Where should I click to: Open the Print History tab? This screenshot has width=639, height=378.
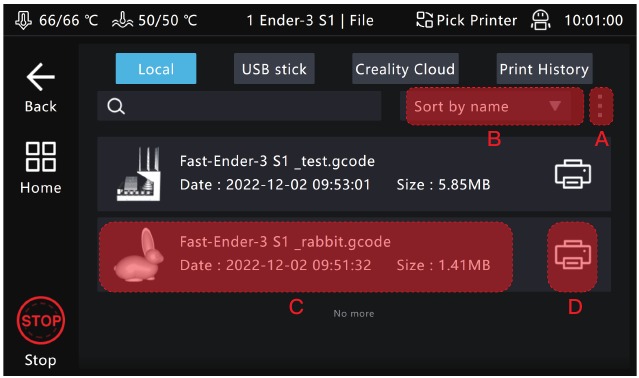click(544, 68)
